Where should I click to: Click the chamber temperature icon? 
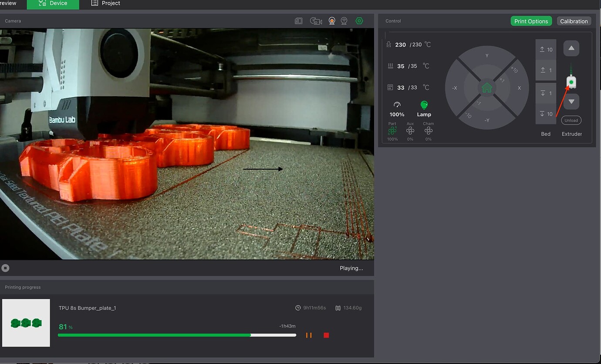coord(390,88)
